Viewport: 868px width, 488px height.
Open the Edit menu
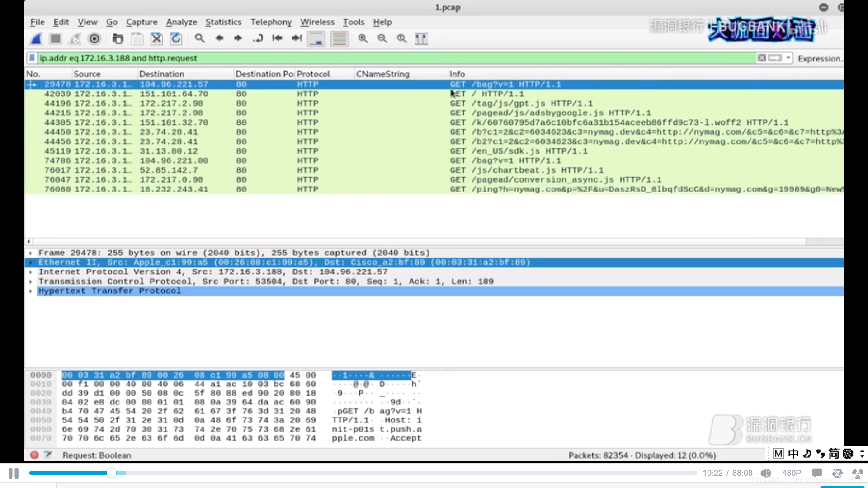(61, 22)
